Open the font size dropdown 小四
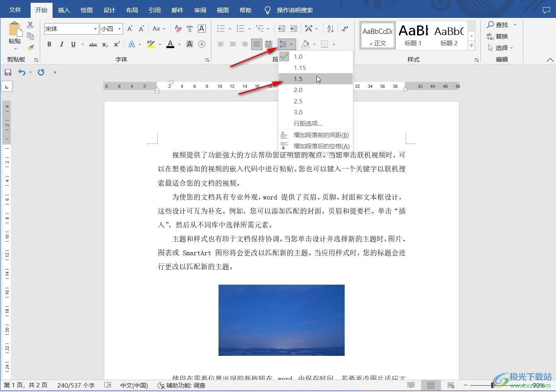 coord(119,29)
